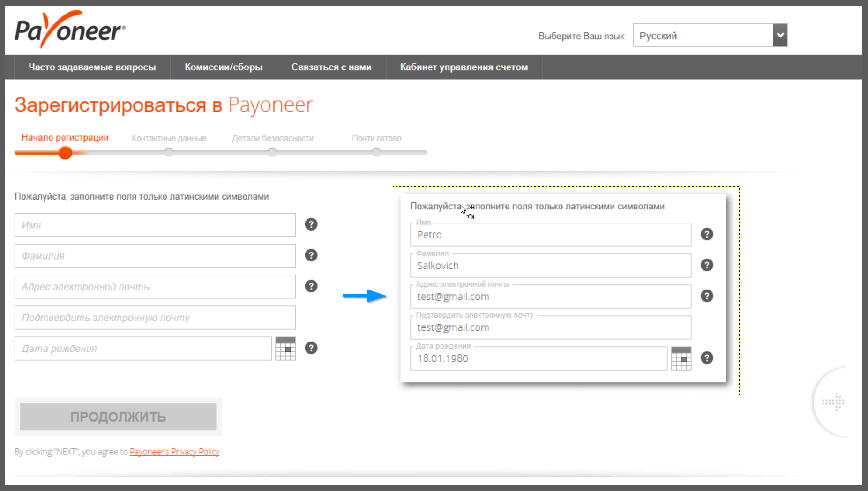Viewport: 868px width, 491px height.
Task: Click the filled field containing Petro
Action: (551, 235)
